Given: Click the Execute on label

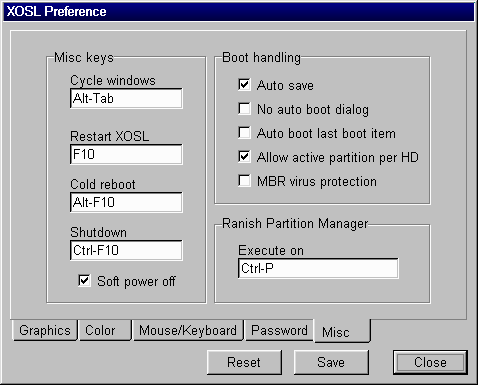Looking at the screenshot, I should tap(271, 250).
